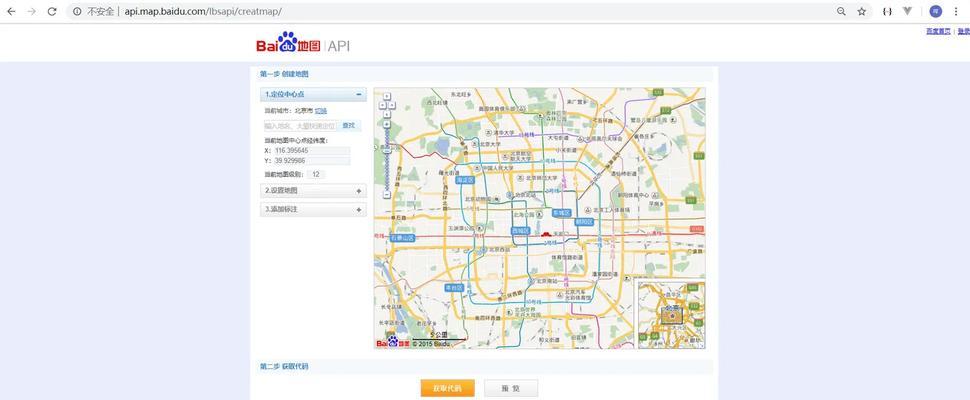Click the red Tiananmen marker on map
The height and width of the screenshot is (400, 970).
click(x=546, y=234)
